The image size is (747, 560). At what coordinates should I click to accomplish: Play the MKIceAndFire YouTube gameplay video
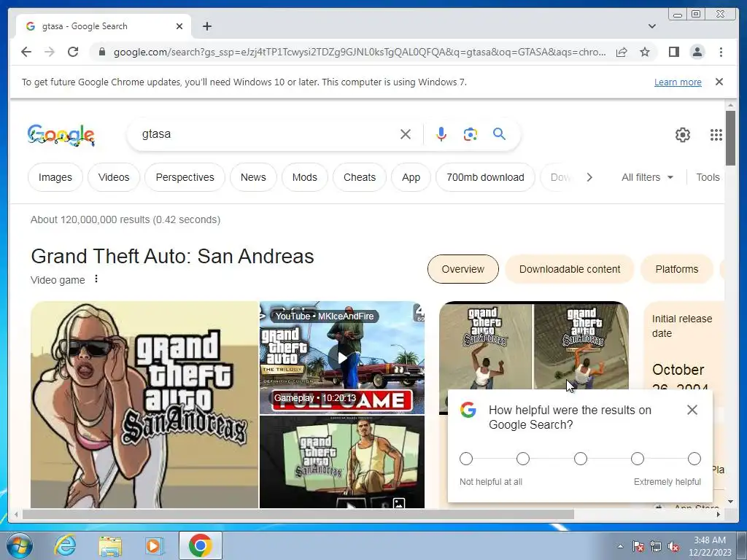point(342,357)
